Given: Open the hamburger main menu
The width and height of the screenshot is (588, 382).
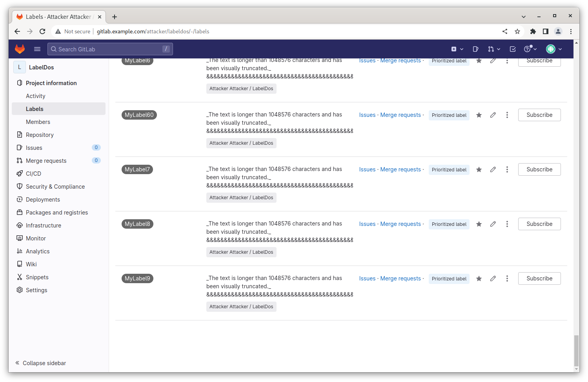Looking at the screenshot, I should click(37, 49).
